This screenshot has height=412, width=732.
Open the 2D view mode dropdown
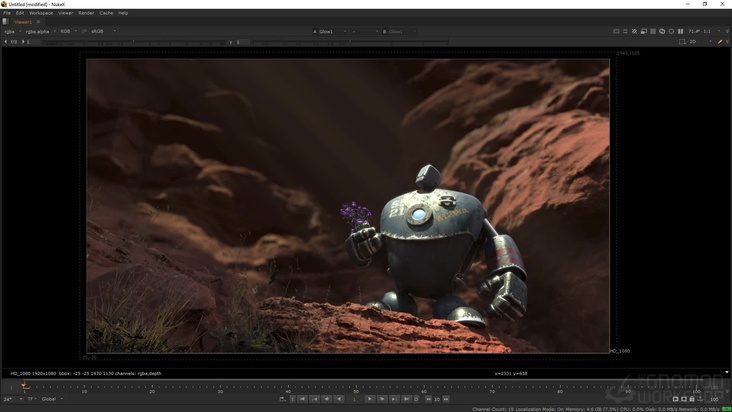tap(701, 42)
